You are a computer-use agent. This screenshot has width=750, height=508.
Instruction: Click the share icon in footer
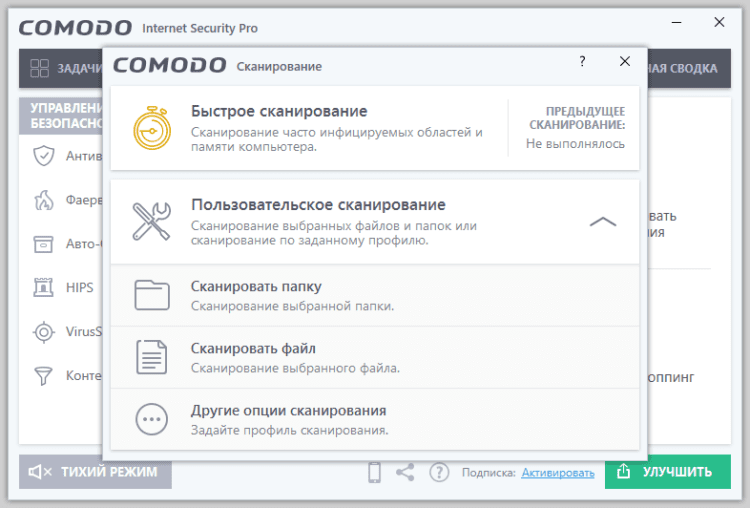(x=405, y=472)
